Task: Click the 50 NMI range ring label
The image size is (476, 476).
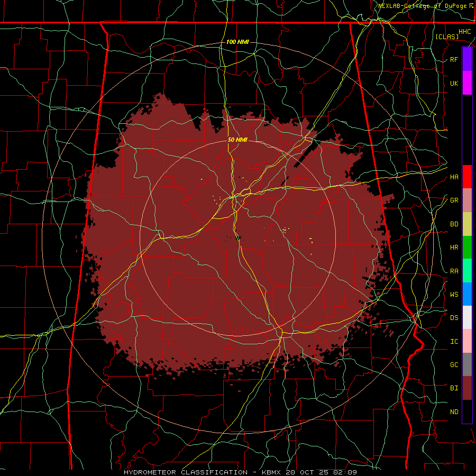Action: [237, 140]
